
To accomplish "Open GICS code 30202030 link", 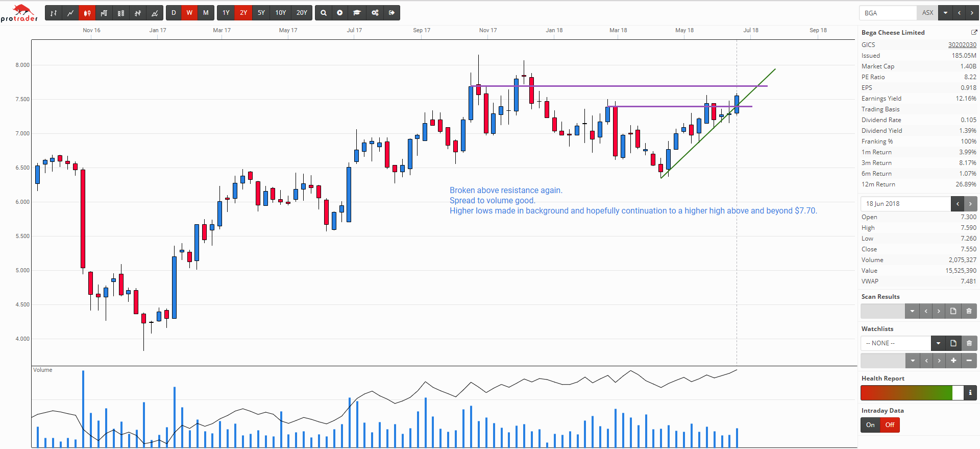I will 962,45.
